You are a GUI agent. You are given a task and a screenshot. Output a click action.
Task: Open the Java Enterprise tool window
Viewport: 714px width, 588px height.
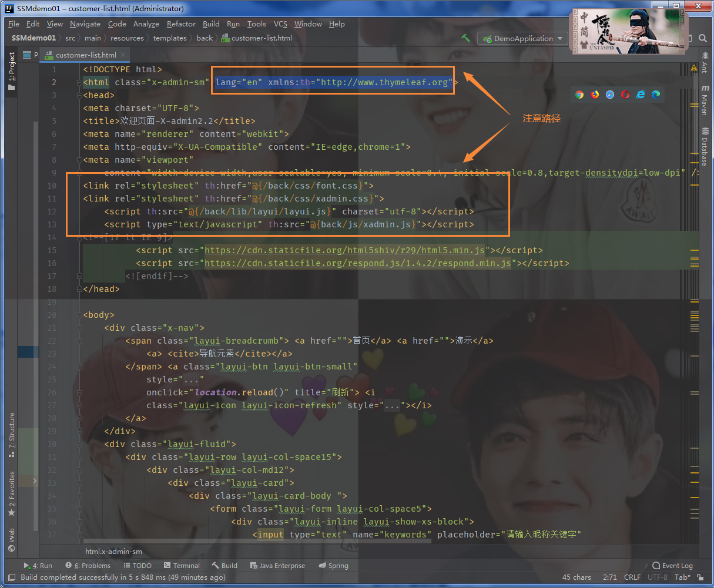click(x=277, y=566)
